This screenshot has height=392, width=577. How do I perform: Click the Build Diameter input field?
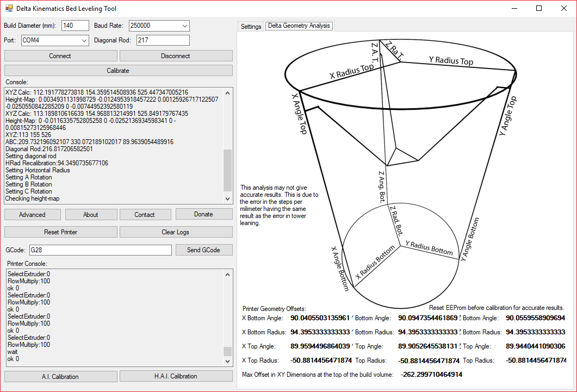point(75,26)
